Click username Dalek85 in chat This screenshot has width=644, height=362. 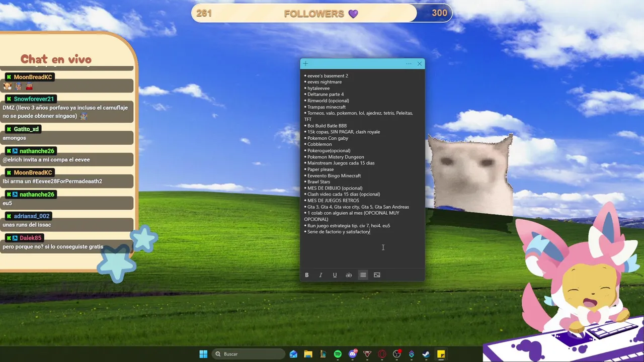tap(31, 238)
